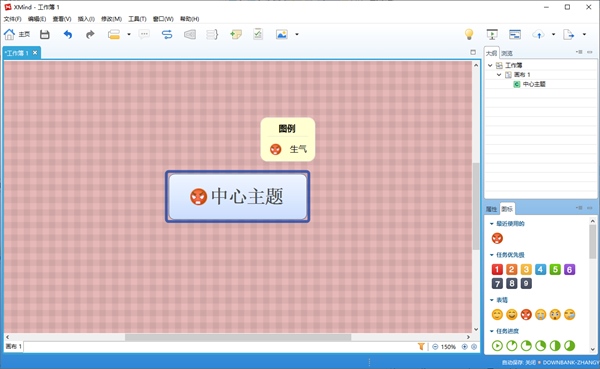Switch to the 大纲 outline tab
Viewport: 600px width, 369px height.
pos(491,53)
